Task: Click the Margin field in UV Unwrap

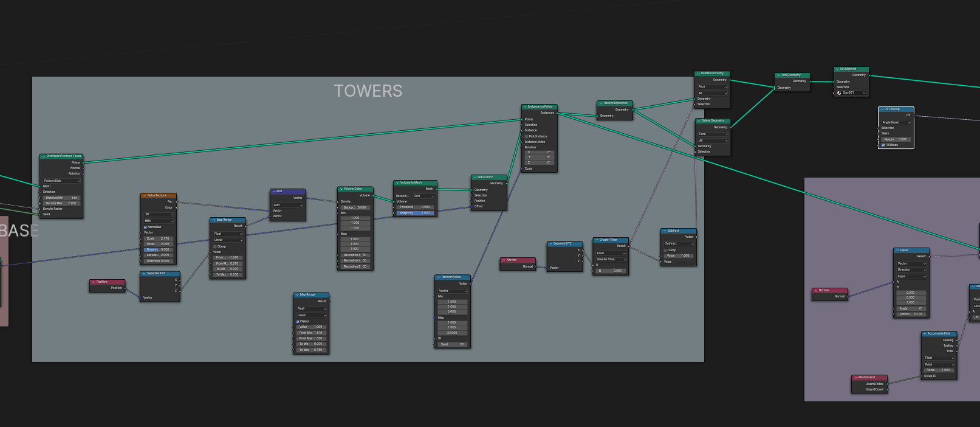Action: 896,139
